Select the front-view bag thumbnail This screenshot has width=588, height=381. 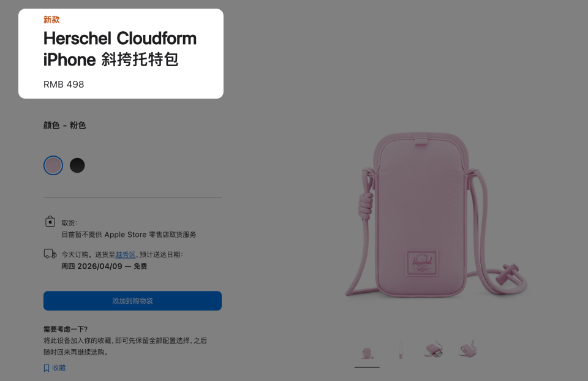tap(367, 352)
